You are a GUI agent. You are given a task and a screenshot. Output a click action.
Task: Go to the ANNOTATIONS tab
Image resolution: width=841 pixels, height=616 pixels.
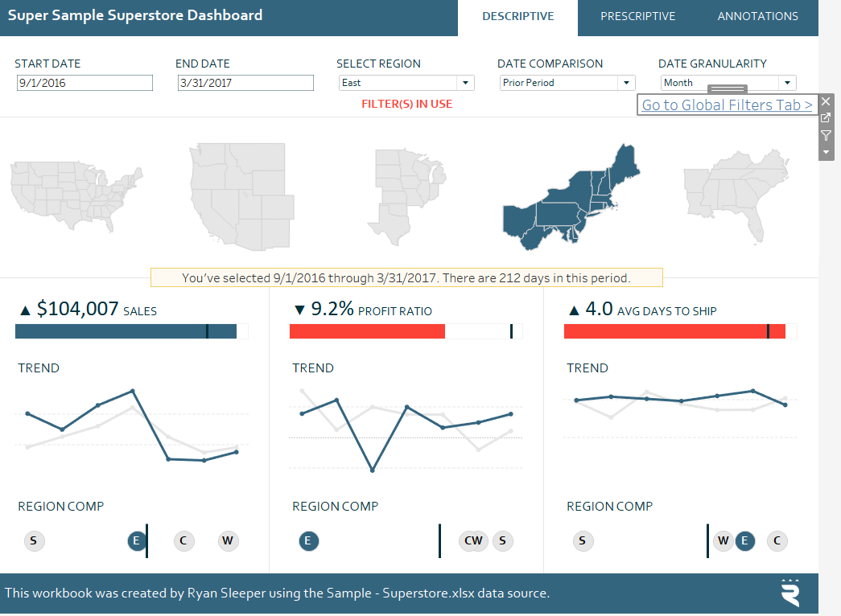(757, 17)
